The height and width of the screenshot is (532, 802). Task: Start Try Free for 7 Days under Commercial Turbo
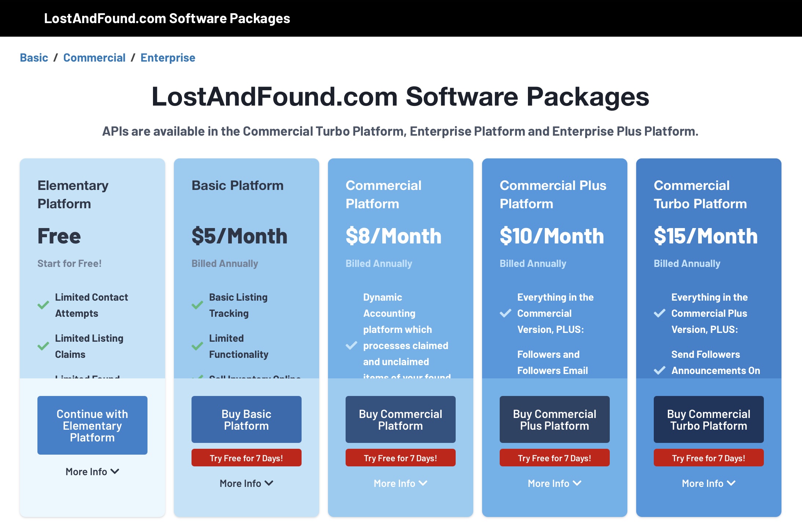[709, 458]
